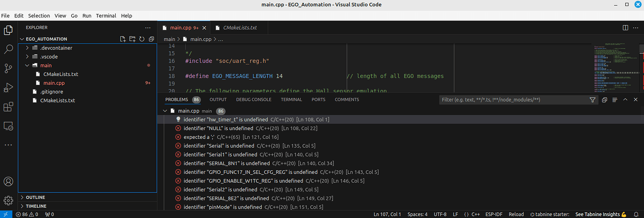Close the bottom panel

point(636,100)
